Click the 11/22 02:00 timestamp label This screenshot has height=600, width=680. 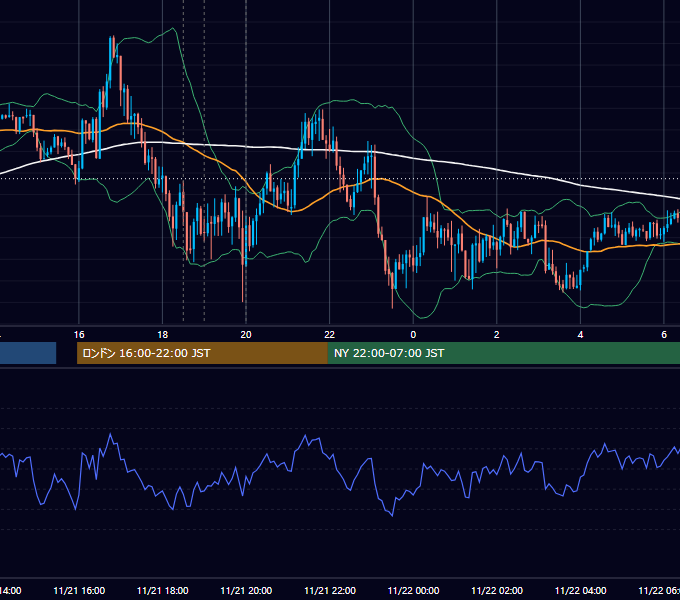[497, 590]
